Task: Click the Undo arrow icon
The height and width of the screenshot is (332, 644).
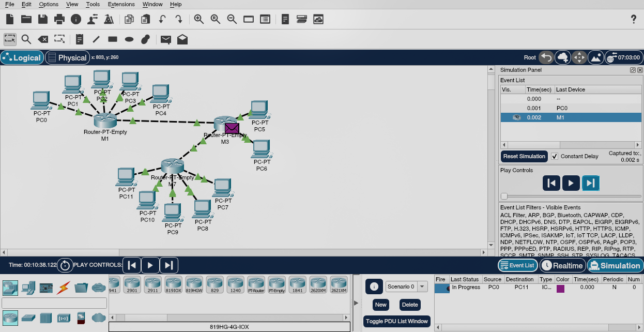Action: pos(162,19)
